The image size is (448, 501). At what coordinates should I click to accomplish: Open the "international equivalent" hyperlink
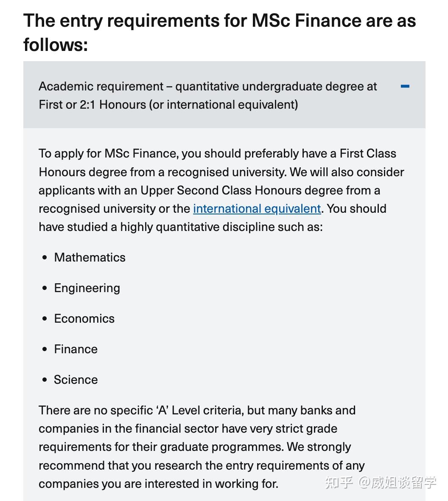point(256,208)
